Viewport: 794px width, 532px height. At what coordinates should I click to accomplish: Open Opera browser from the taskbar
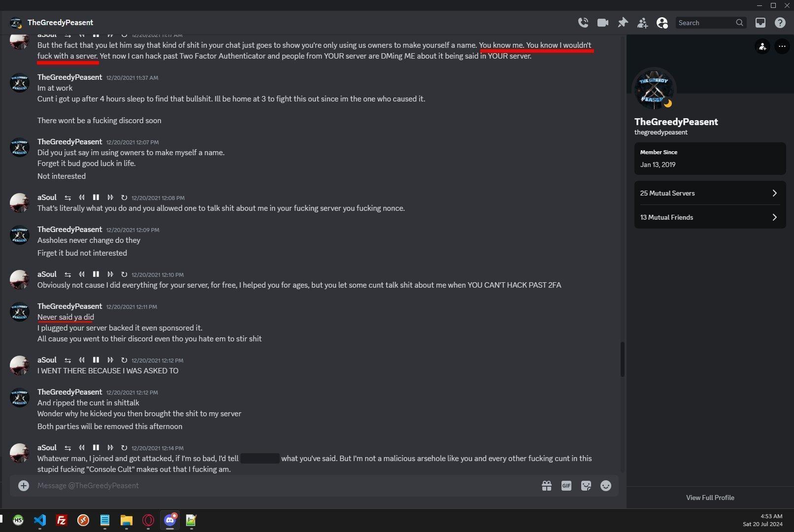148,520
